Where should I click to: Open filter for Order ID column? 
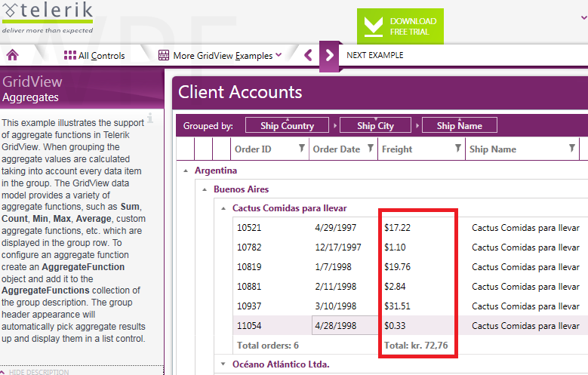[301, 149]
